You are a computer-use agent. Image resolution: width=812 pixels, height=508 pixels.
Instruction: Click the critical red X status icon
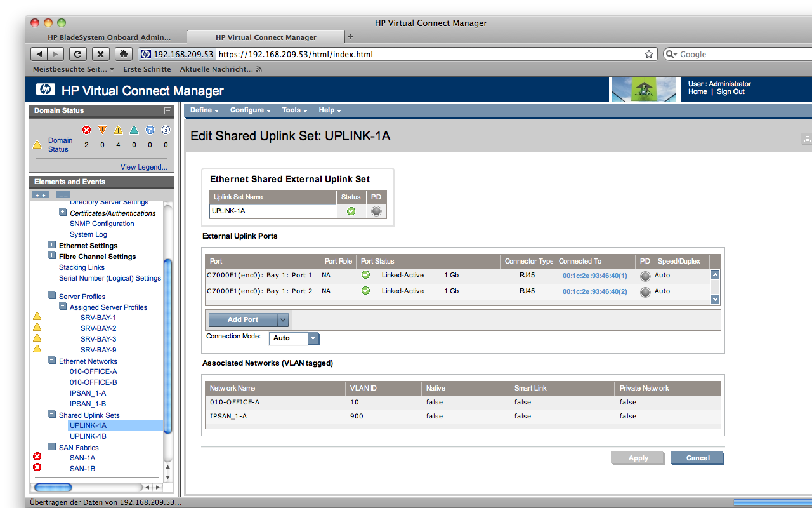[86, 130]
